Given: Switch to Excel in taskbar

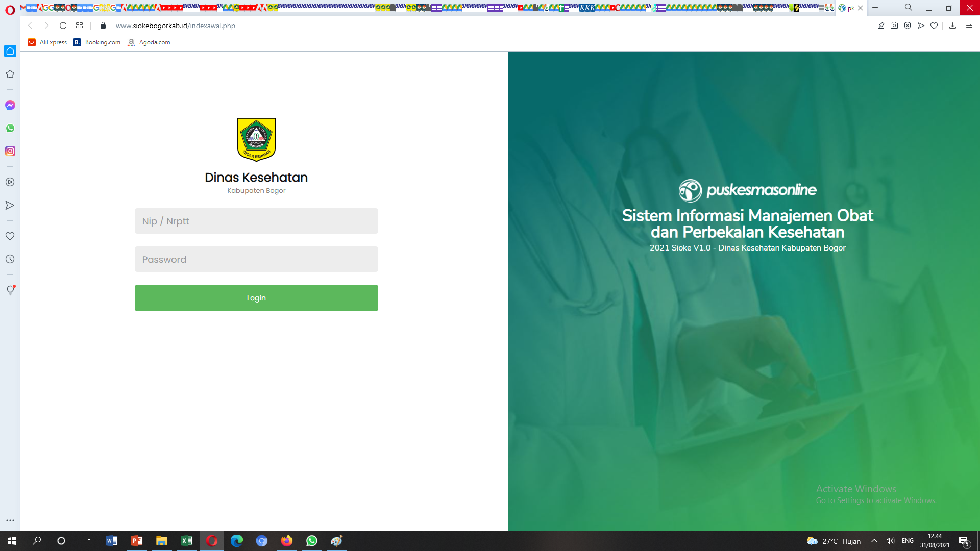Looking at the screenshot, I should tap(187, 541).
